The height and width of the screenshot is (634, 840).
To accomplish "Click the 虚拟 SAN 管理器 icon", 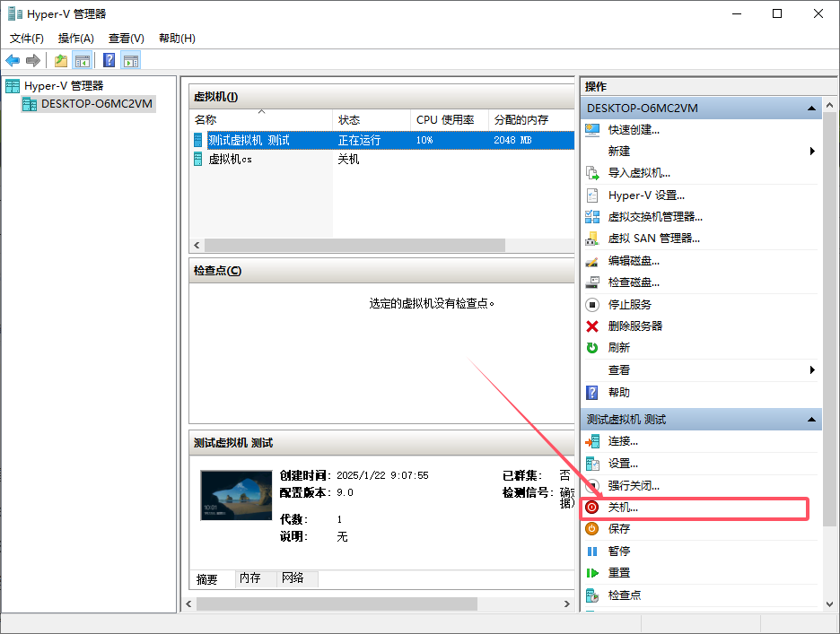I will (x=592, y=239).
